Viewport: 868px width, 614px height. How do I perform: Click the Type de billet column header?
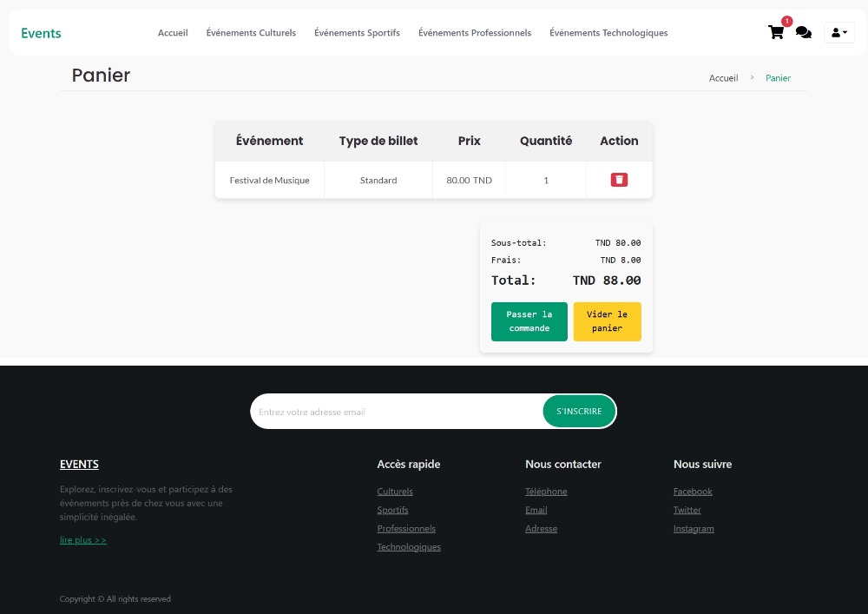click(x=378, y=141)
